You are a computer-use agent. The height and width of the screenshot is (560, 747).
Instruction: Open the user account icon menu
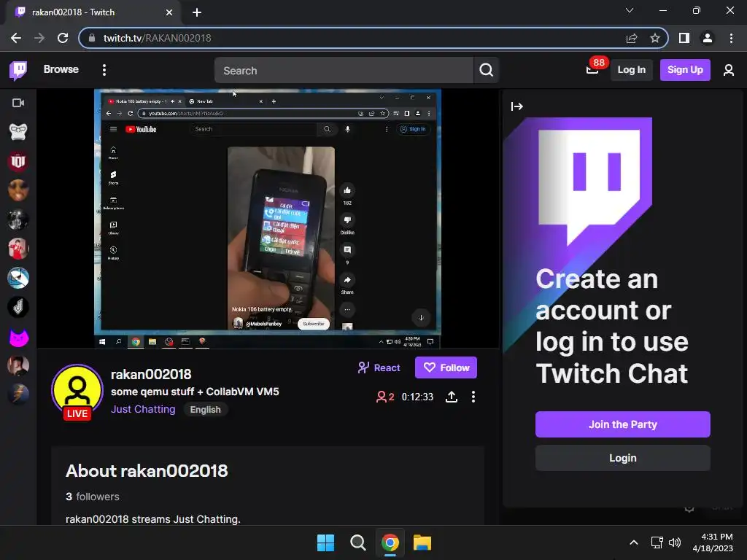[728, 70]
